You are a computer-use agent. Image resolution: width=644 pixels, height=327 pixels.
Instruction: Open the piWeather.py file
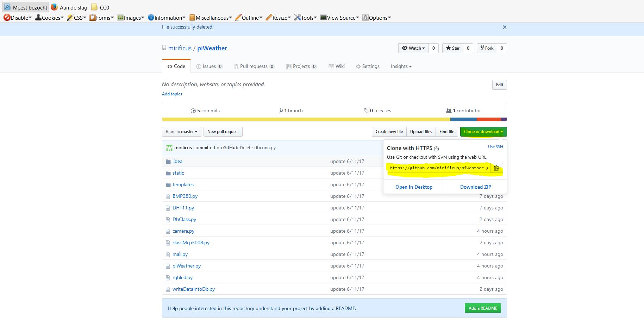coord(187,266)
